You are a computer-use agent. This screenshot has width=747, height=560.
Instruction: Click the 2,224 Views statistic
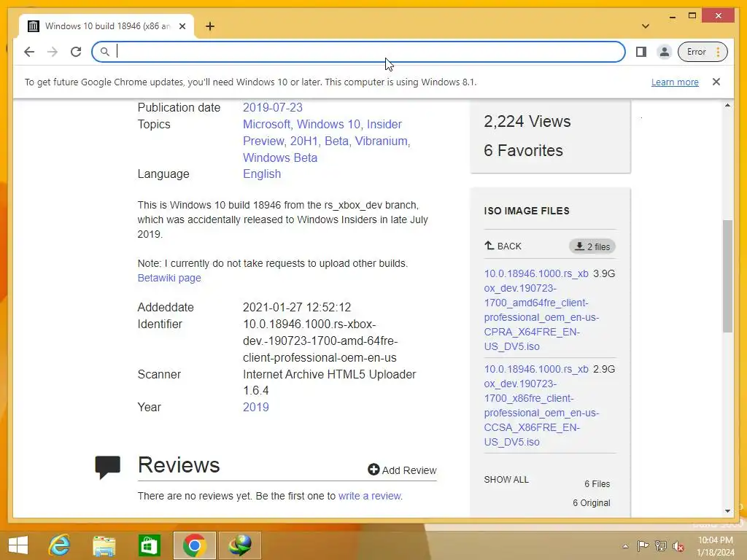527,122
